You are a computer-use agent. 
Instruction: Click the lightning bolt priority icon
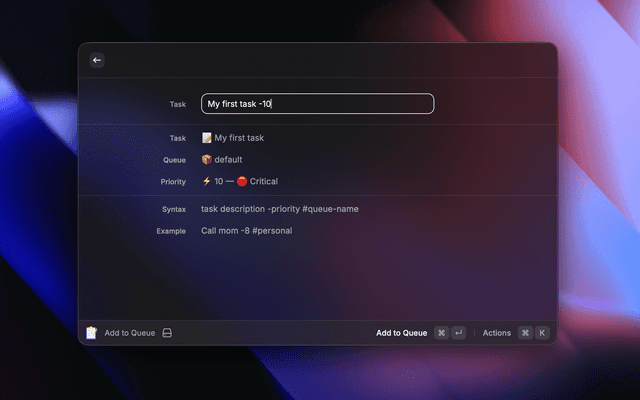pyautogui.click(x=207, y=181)
